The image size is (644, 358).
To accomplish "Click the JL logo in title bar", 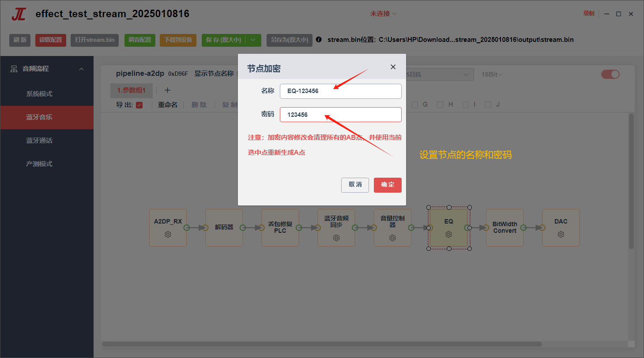I will [19, 14].
